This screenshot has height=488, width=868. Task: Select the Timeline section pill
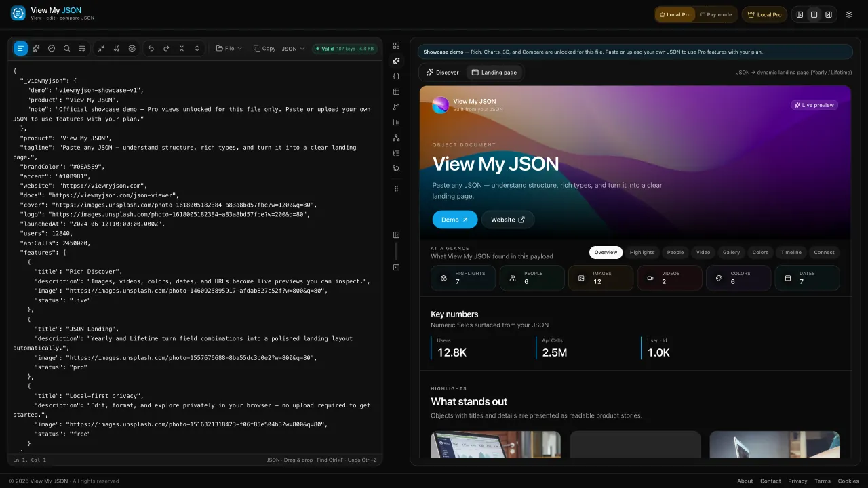tap(791, 252)
